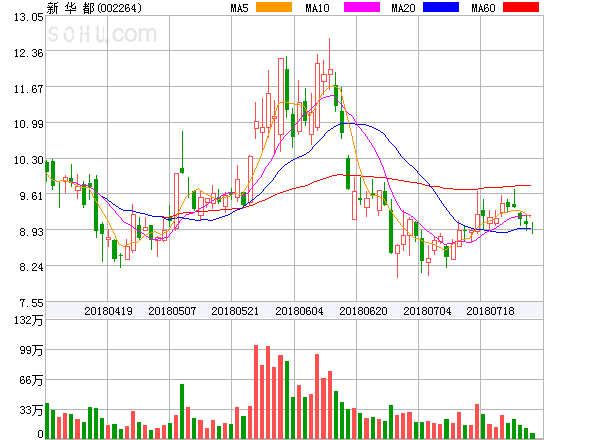Click the 99万 volume axis label

point(31,350)
